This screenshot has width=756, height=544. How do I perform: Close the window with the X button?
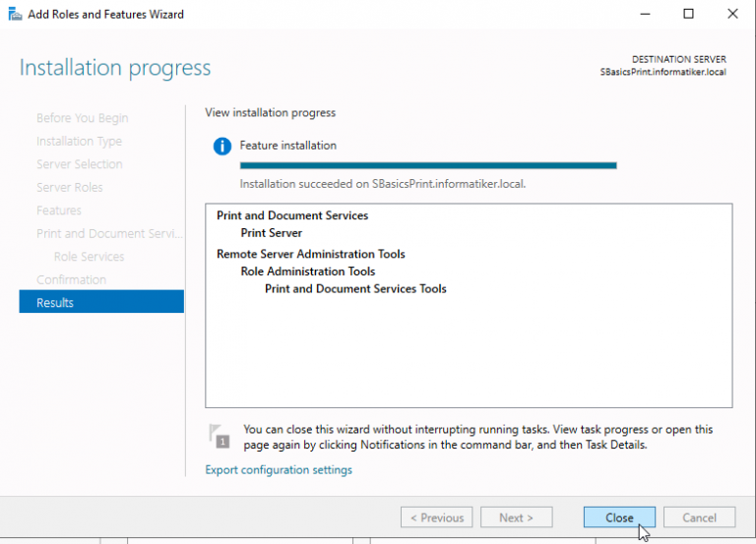tap(732, 14)
